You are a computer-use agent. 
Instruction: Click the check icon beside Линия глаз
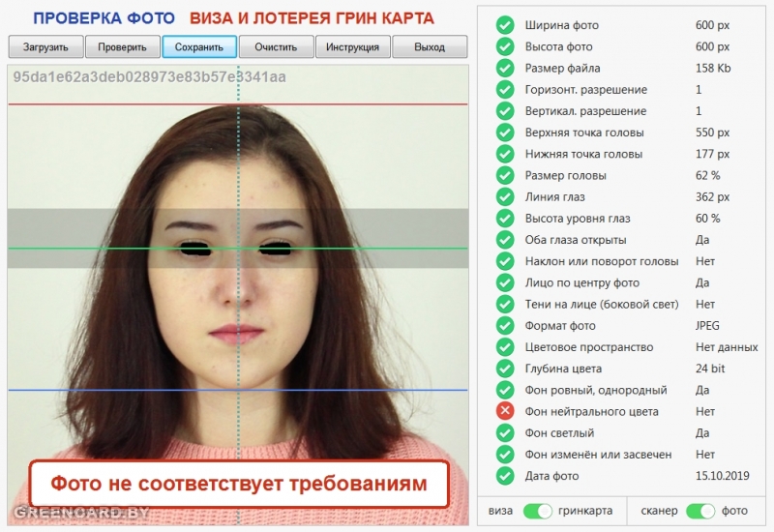(505, 197)
